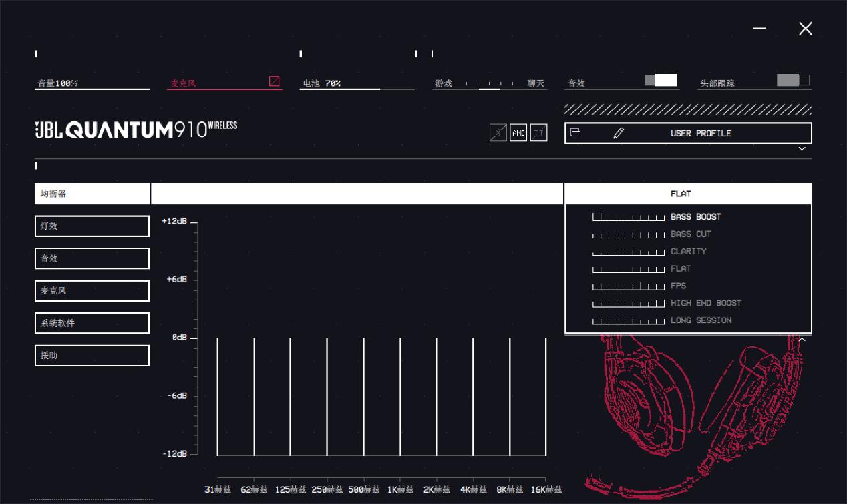Click the 2K赫兹 EQ band slider
The height and width of the screenshot is (504, 847).
437,397
